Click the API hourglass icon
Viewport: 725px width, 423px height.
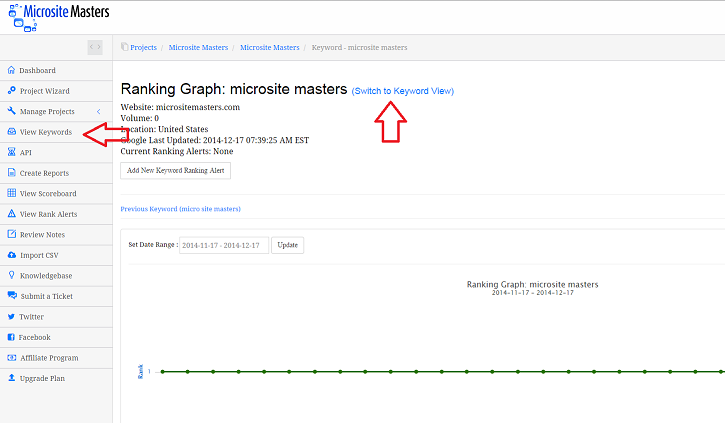[12, 152]
